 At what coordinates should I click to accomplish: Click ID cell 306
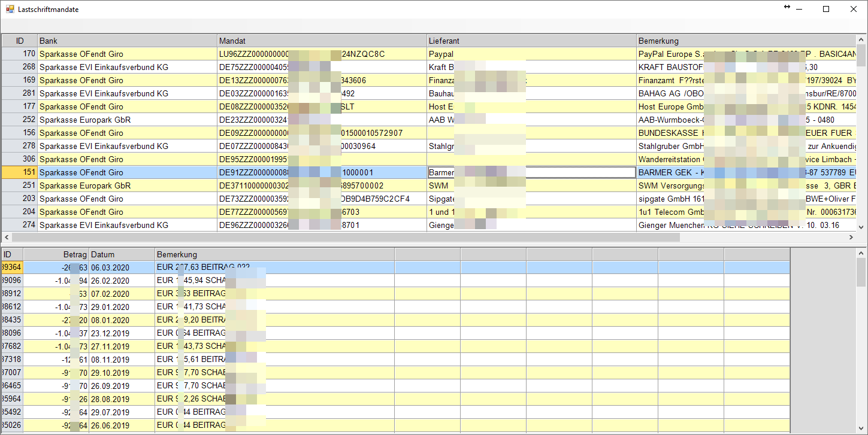click(x=20, y=159)
